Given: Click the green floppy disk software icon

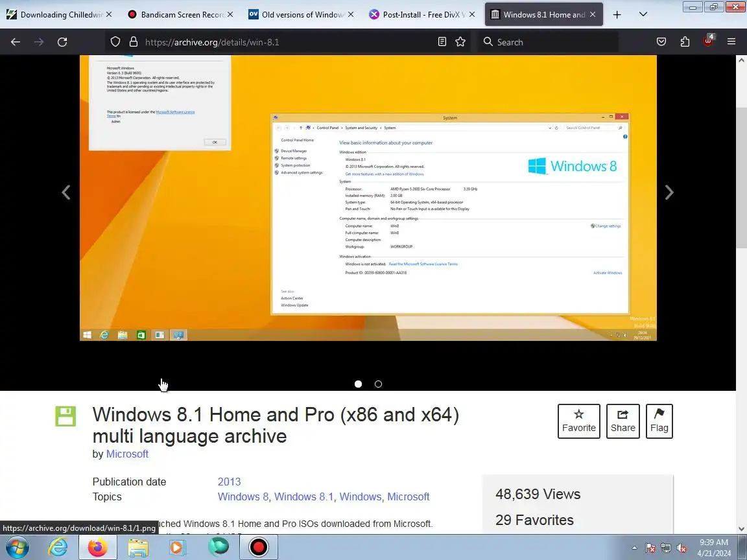Looking at the screenshot, I should pyautogui.click(x=65, y=416).
